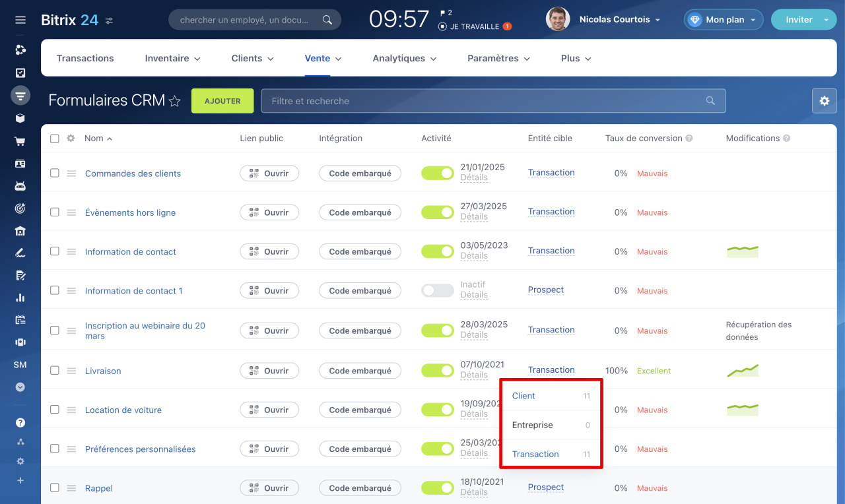This screenshot has width=845, height=504.
Task: Open the hamburger main menu
Action: pyautogui.click(x=20, y=20)
